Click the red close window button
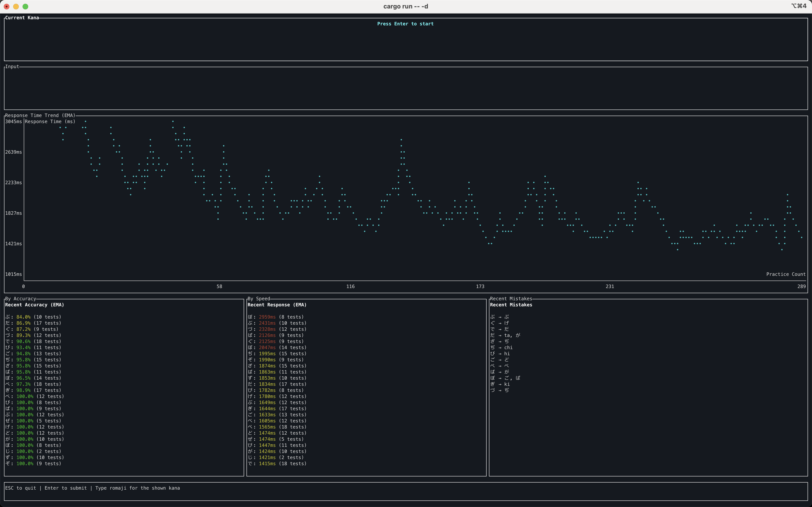Viewport: 812px width, 507px height. click(6, 6)
